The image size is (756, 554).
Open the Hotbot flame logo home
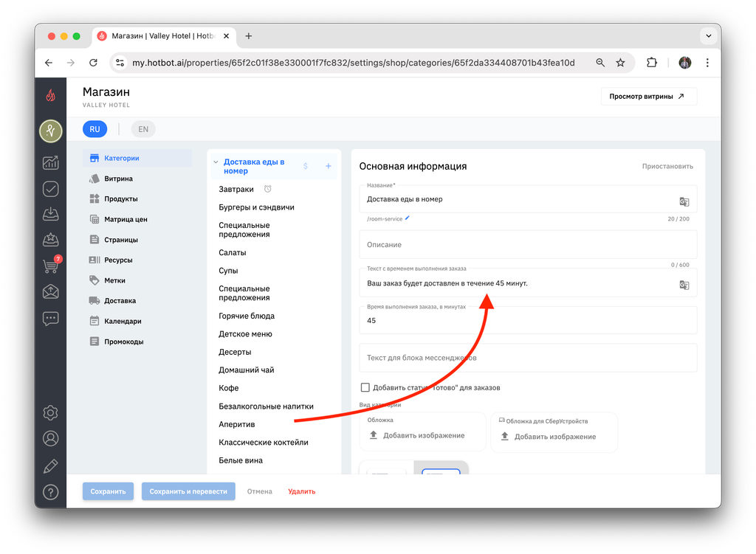coord(51,96)
